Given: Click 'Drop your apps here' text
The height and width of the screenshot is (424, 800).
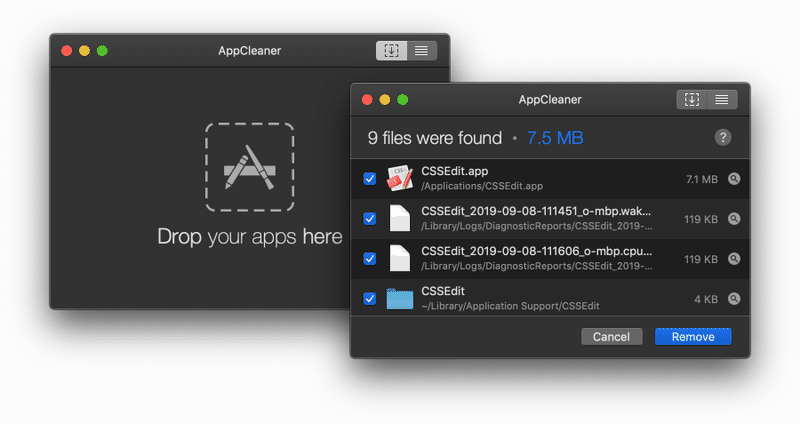Looking at the screenshot, I should point(249,237).
